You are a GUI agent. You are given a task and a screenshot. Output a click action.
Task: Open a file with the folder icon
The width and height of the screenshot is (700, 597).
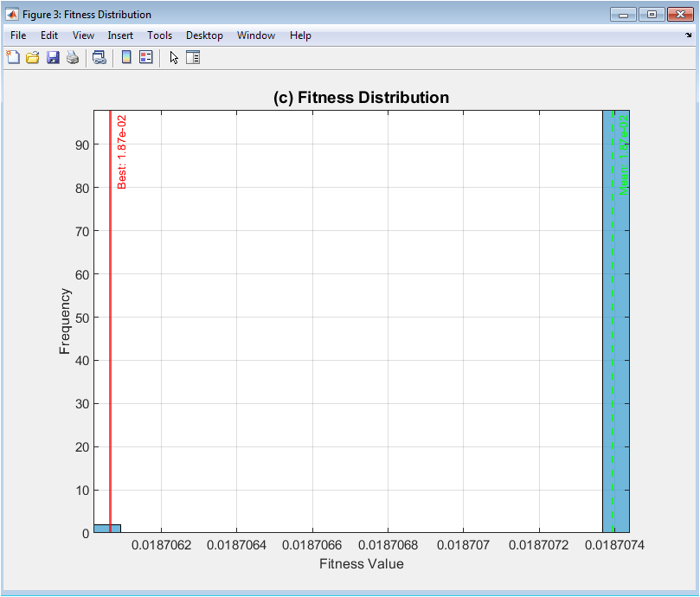(32, 57)
